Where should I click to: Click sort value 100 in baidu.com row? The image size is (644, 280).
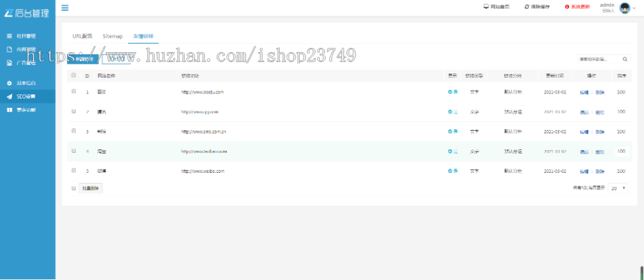[621, 92]
